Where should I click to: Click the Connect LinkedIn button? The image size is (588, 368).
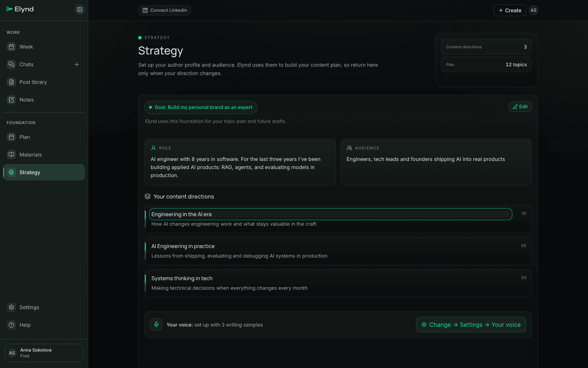point(164,10)
